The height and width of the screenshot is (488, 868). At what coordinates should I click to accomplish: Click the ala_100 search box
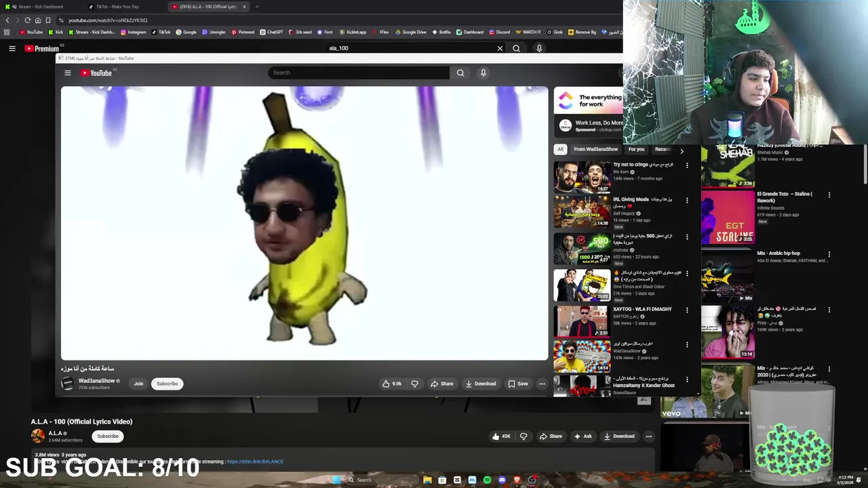410,48
